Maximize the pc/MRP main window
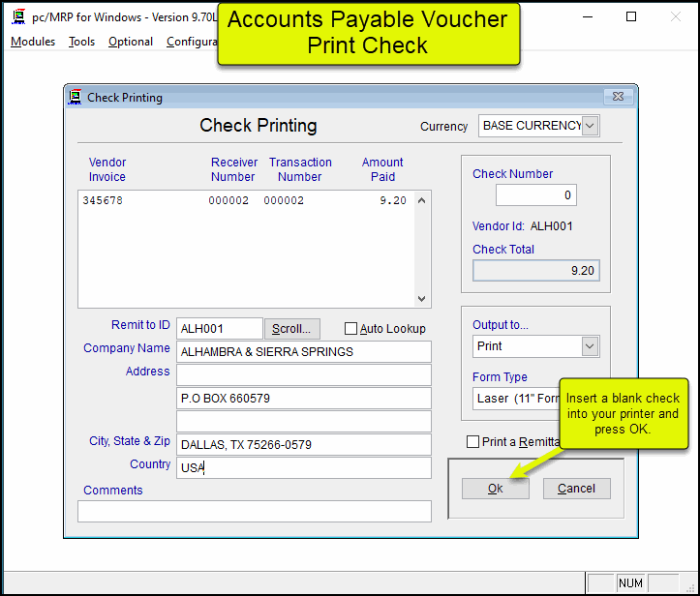 tap(631, 16)
